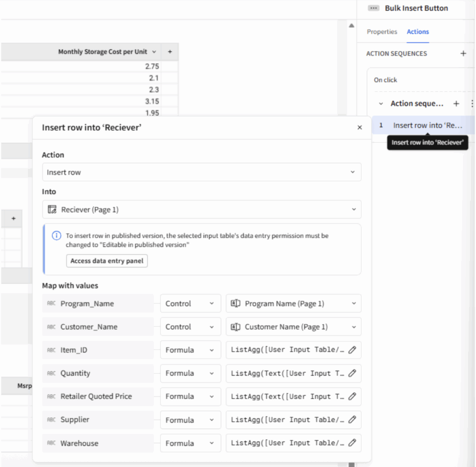Change Warehouse source type from Formula
The height and width of the screenshot is (467, 476).
[190, 443]
